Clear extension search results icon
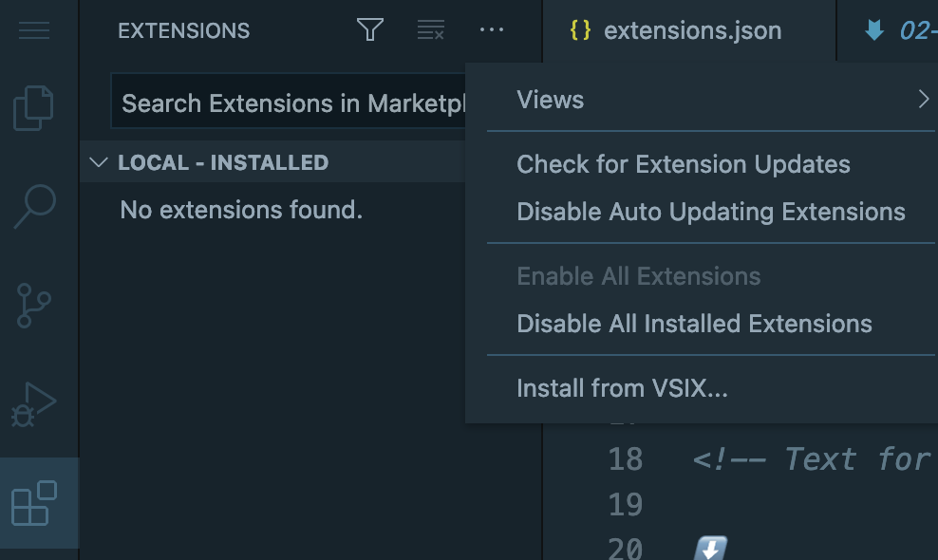Image resolution: width=938 pixels, height=560 pixels. (x=430, y=29)
